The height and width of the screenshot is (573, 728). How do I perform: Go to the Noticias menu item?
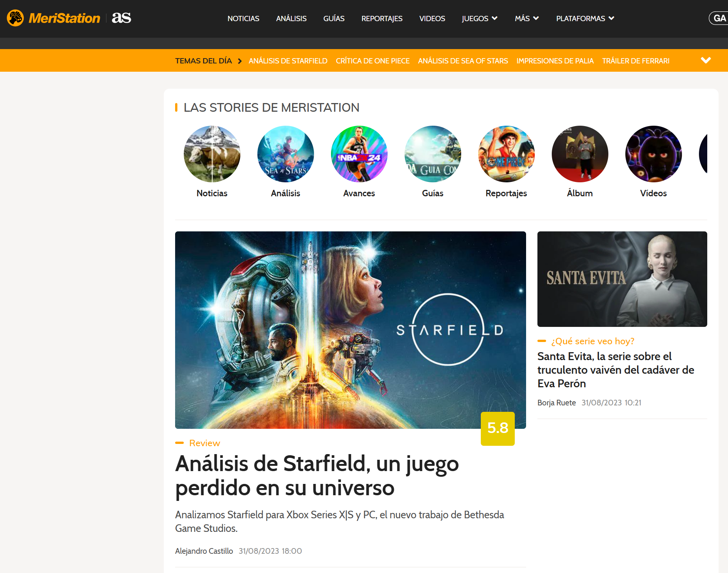tap(243, 18)
